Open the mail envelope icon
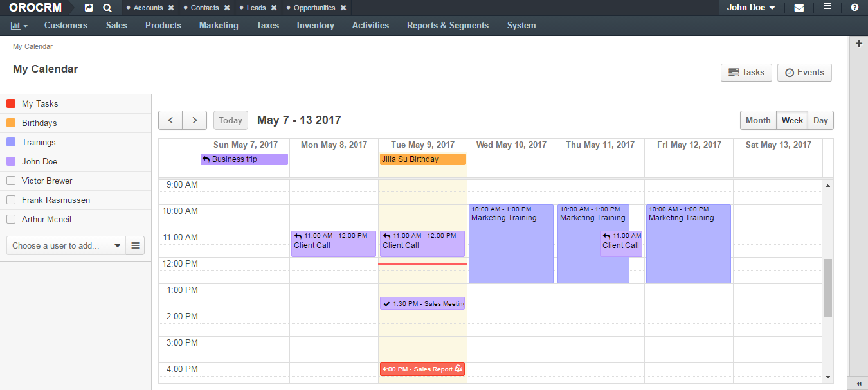This screenshot has width=868, height=390. pos(799,8)
